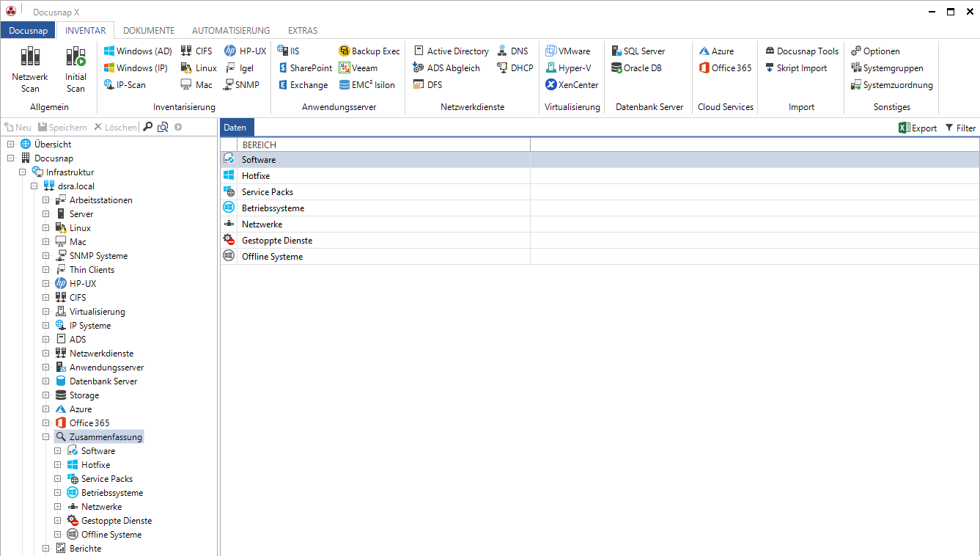Scan SharePoint server

(306, 68)
